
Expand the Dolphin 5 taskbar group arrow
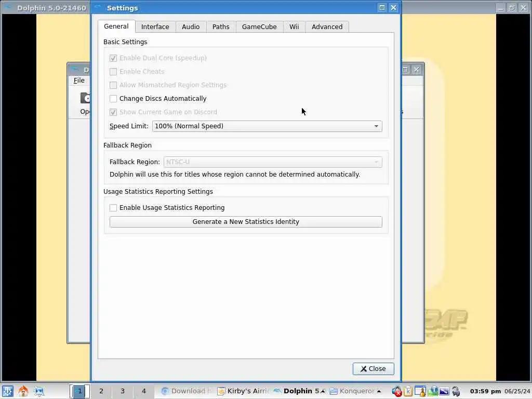point(323,391)
